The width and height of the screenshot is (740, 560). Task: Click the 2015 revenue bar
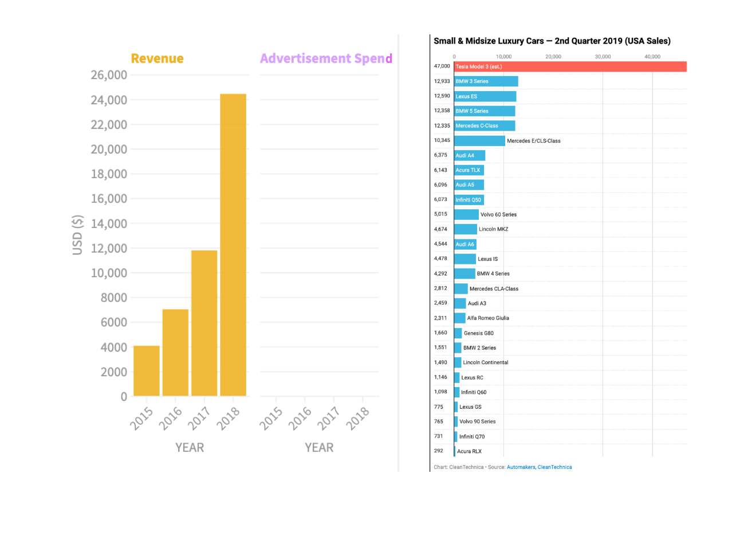coord(147,371)
